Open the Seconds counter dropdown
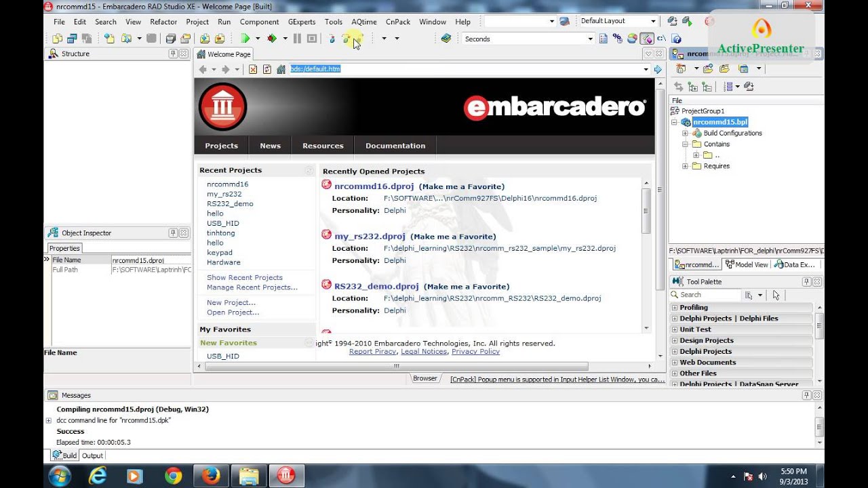Image resolution: width=868 pixels, height=488 pixels. click(x=590, y=39)
